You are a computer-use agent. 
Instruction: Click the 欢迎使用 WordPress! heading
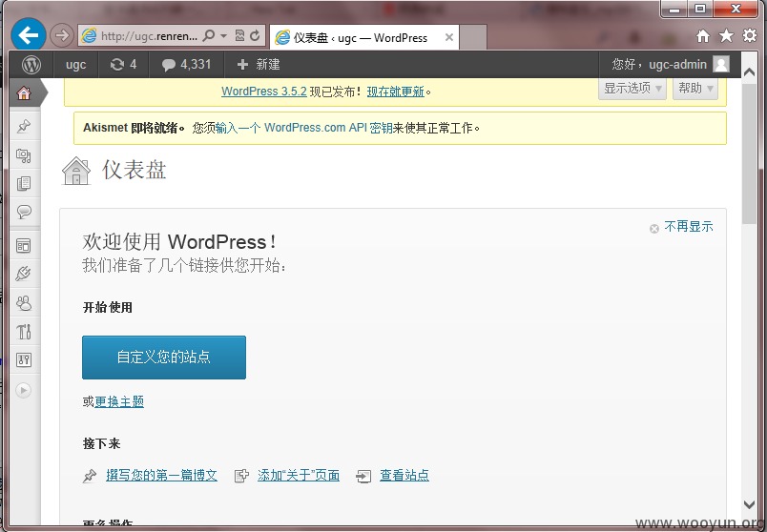(x=179, y=242)
